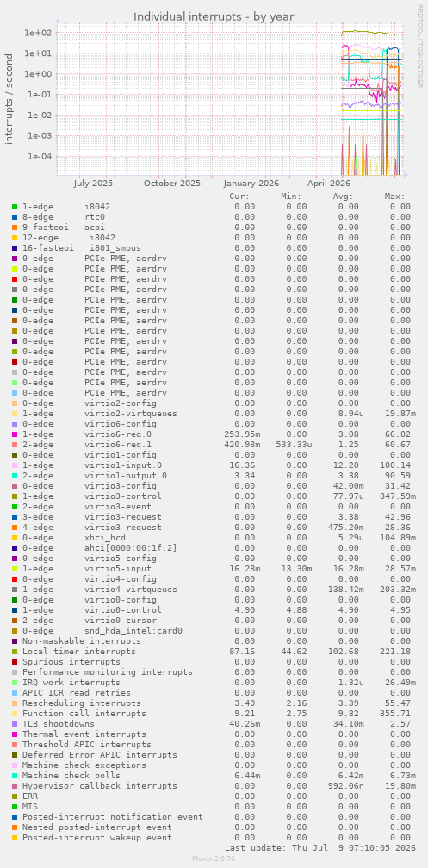The image size is (428, 868).
Task: Click the virtio3-control legend label
Action: pos(123,496)
